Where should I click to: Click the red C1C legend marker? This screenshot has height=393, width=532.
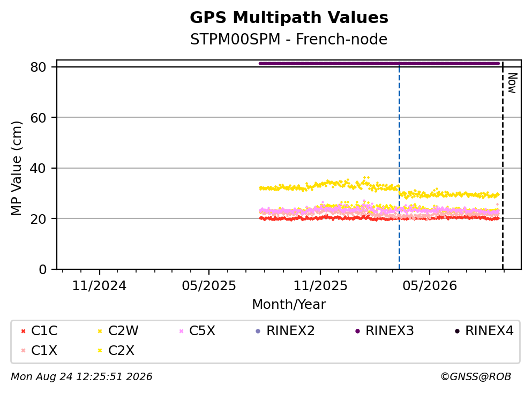click(23, 331)
